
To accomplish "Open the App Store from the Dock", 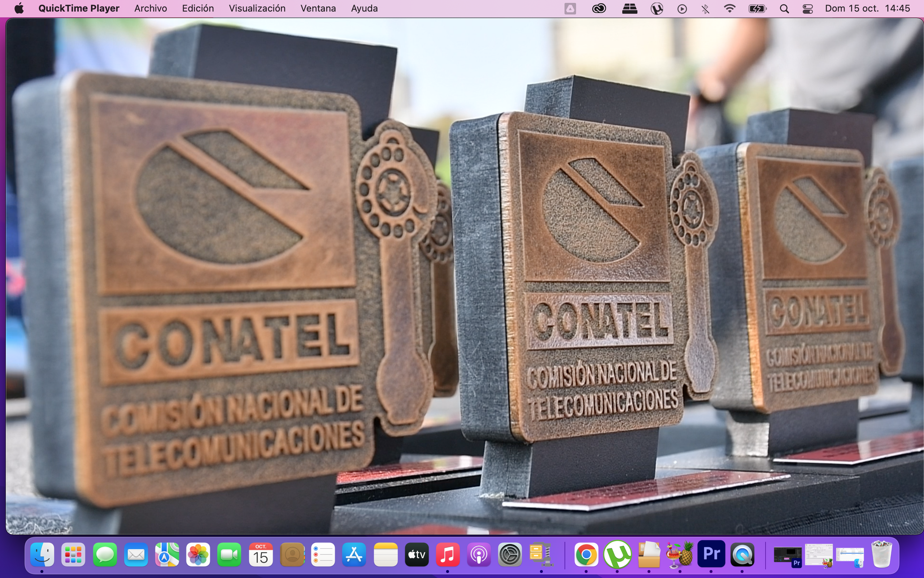I will tap(354, 554).
